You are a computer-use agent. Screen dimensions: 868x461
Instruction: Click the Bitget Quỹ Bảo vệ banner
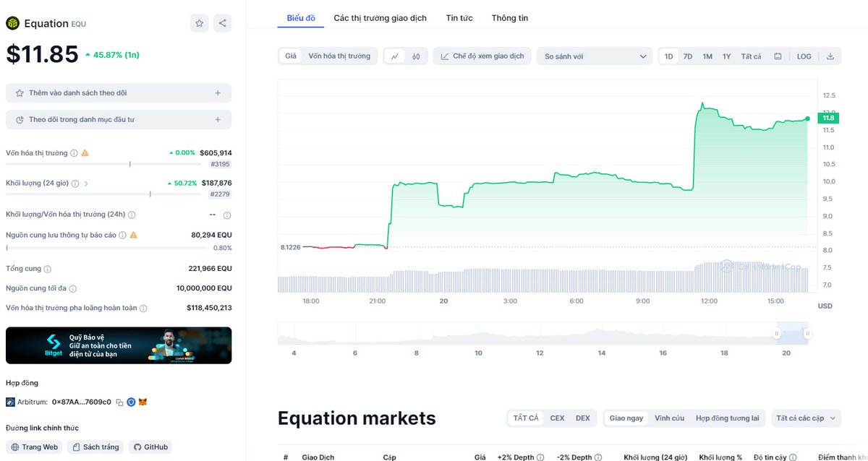[119, 345]
